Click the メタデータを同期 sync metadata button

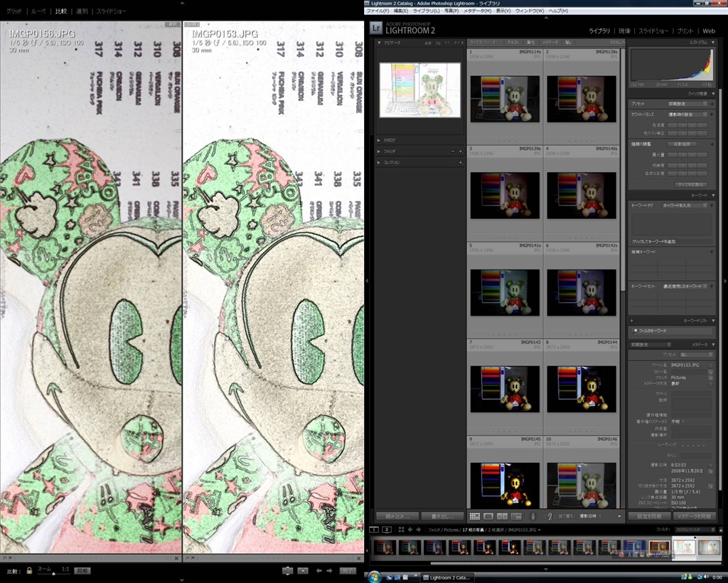click(x=694, y=516)
